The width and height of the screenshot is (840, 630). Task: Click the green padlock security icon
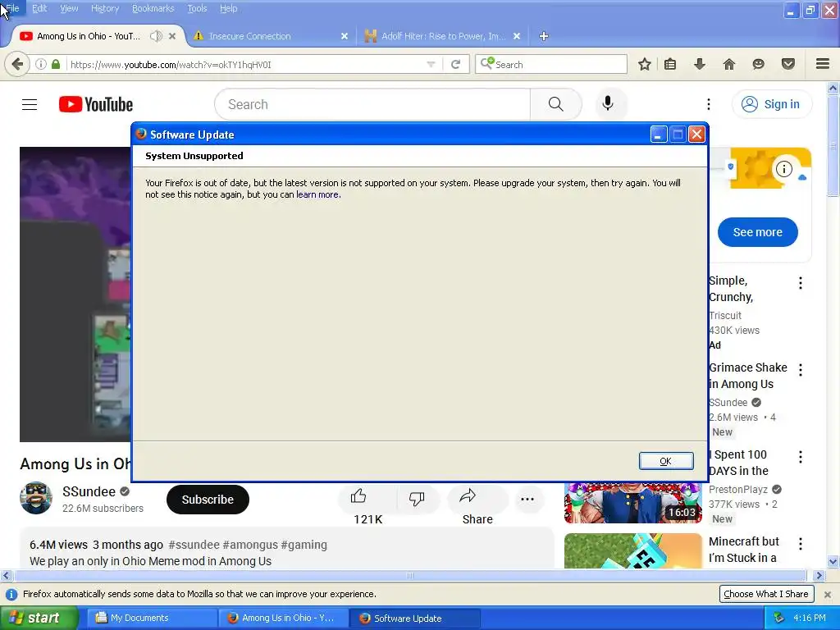click(x=56, y=64)
